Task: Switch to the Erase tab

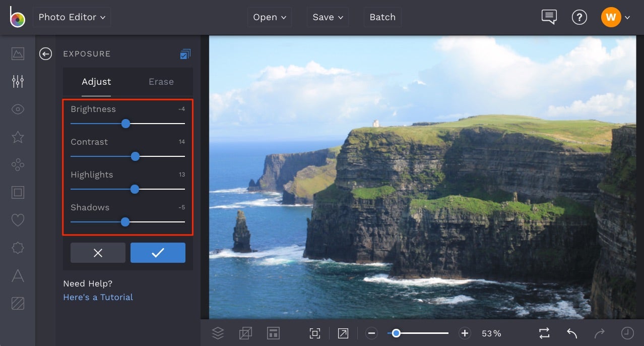Action: (161, 82)
